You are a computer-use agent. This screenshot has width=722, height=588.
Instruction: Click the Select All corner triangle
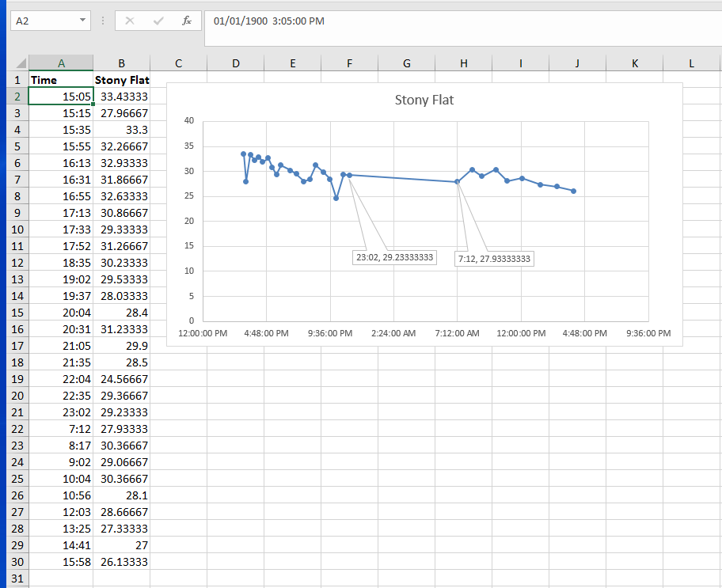tap(21, 63)
